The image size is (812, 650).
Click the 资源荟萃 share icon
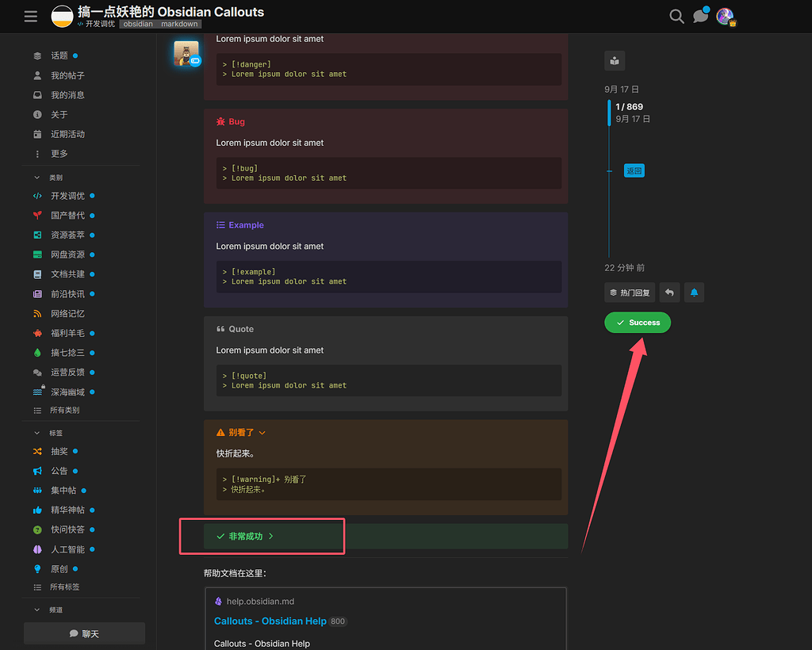click(37, 235)
